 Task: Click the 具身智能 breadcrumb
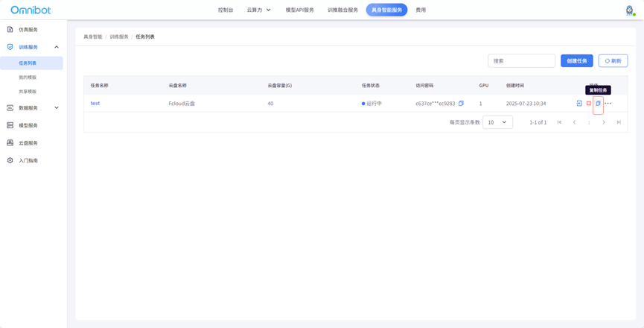(93, 37)
